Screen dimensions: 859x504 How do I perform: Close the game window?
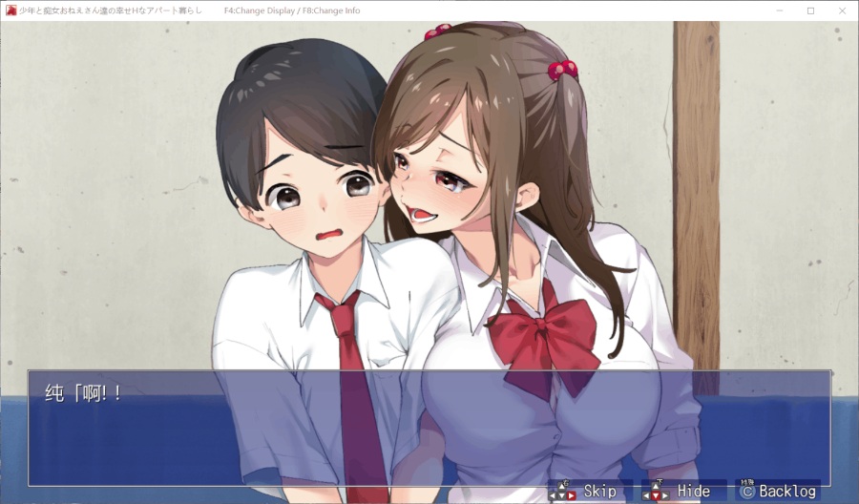click(842, 10)
